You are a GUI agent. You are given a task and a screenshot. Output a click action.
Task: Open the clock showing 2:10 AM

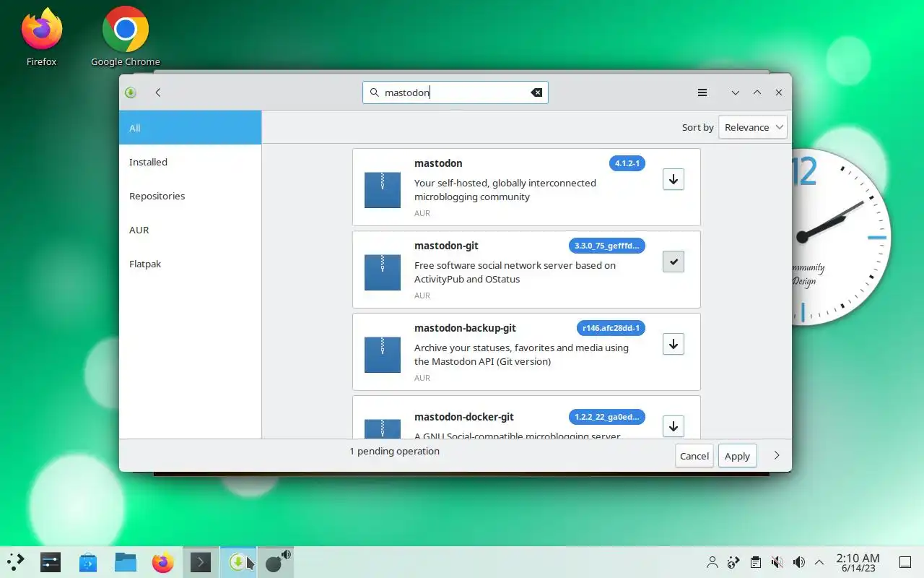(x=858, y=562)
